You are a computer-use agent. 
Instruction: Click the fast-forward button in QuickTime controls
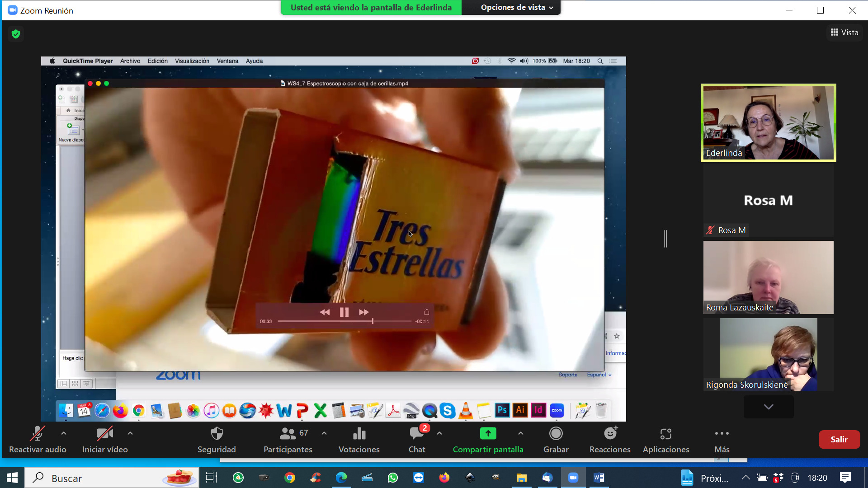363,312
